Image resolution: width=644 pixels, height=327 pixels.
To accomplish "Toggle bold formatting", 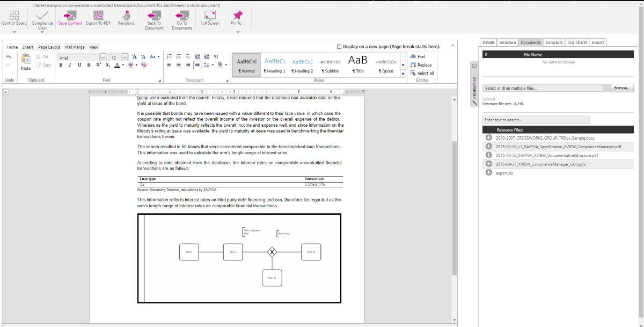I will (61, 65).
